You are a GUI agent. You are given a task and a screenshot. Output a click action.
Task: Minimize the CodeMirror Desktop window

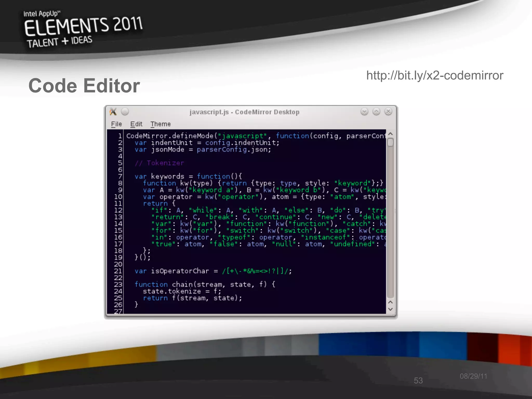point(364,112)
